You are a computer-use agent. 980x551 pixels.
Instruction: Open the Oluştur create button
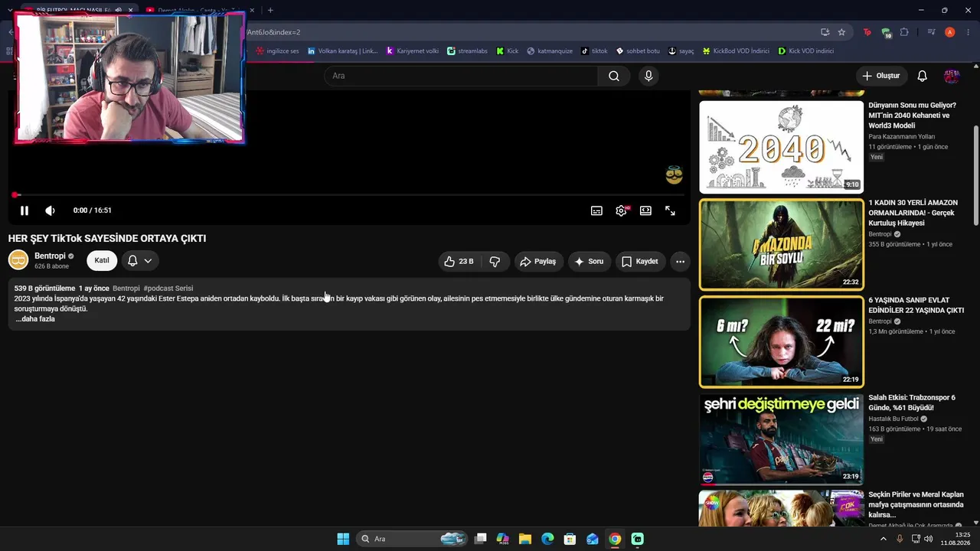pos(880,76)
